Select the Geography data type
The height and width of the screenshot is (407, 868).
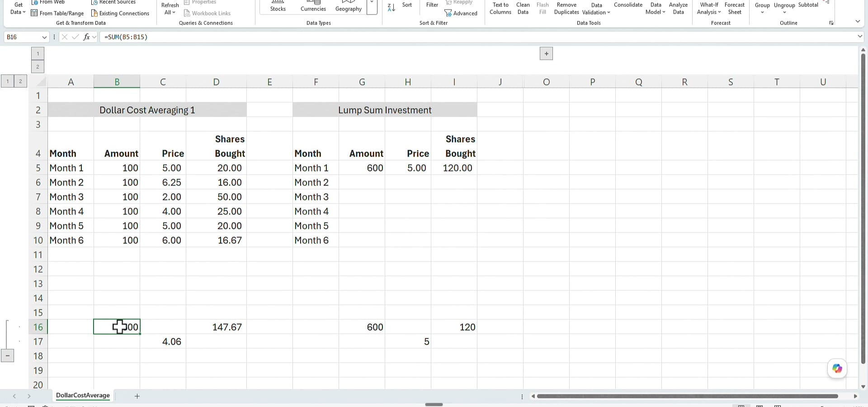(349, 6)
